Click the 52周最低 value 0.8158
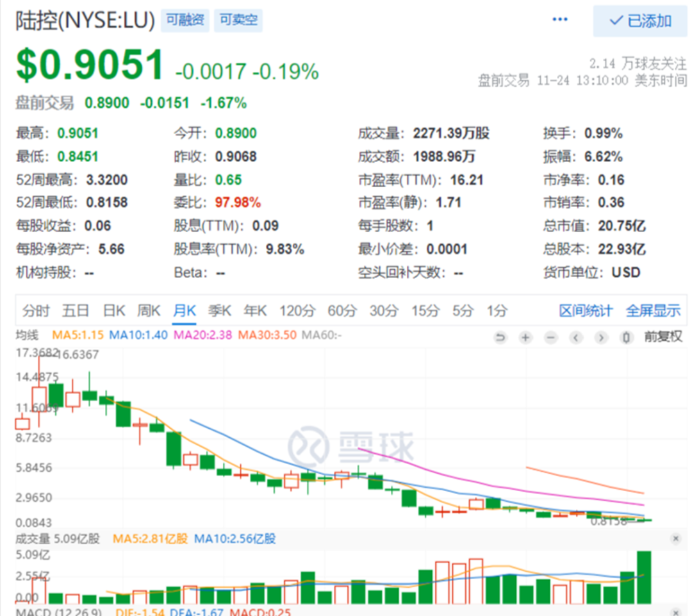 click(106, 203)
